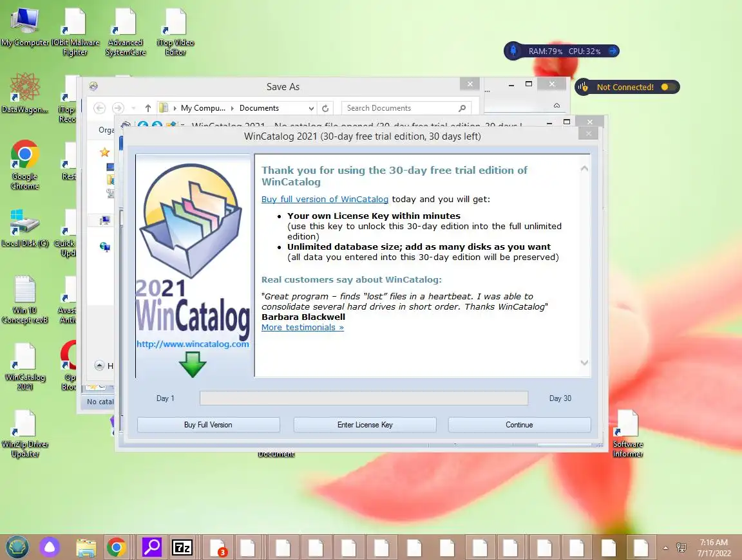
Task: Click Forward arrow in Save As dialog
Action: click(x=118, y=108)
